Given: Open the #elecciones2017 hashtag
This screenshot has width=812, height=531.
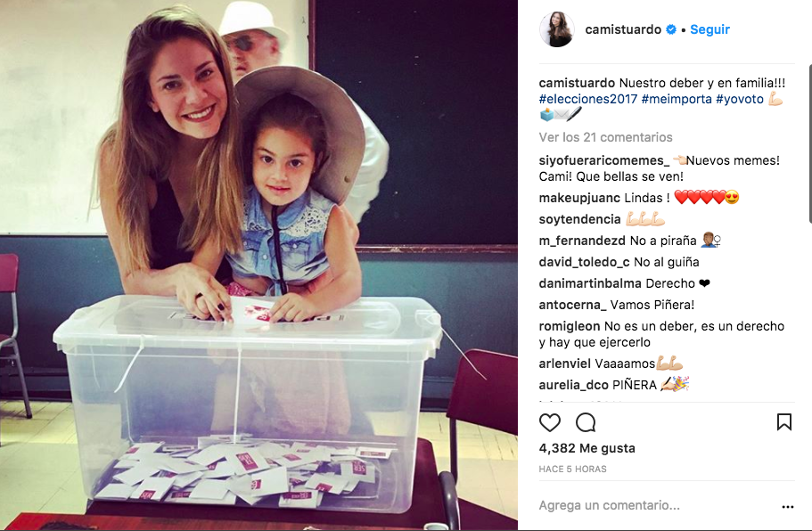Looking at the screenshot, I should 587,99.
